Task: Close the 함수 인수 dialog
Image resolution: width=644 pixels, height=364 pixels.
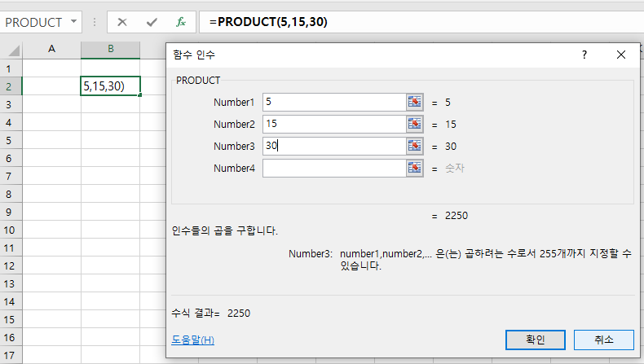Action: (621, 55)
